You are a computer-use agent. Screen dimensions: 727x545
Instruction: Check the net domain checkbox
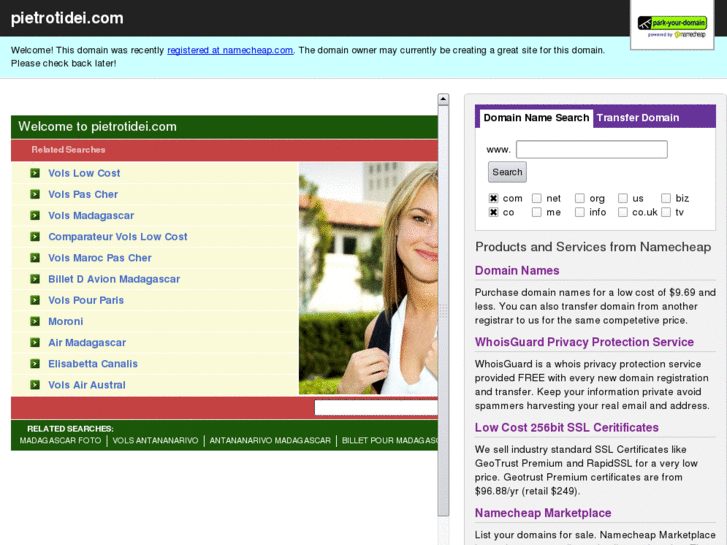(536, 198)
